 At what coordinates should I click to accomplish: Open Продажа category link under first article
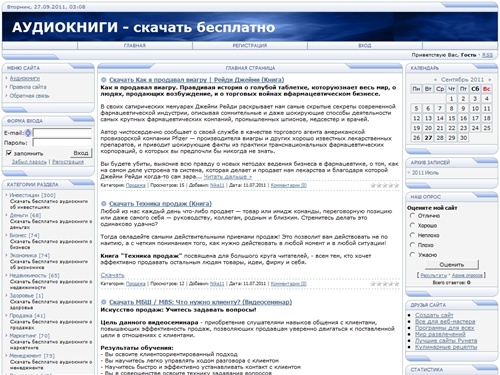136,185
